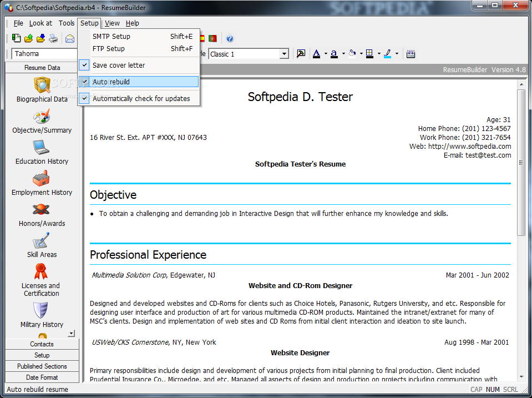Open fill color dropdown arrow

[361, 54]
